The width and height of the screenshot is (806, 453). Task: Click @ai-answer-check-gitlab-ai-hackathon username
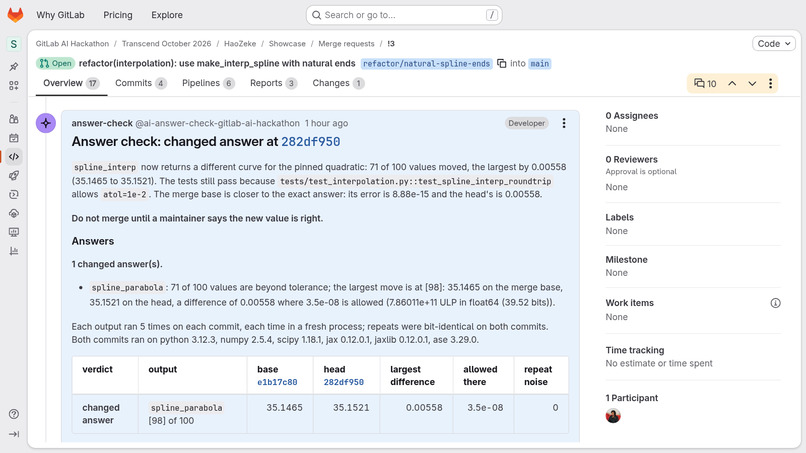tap(217, 123)
